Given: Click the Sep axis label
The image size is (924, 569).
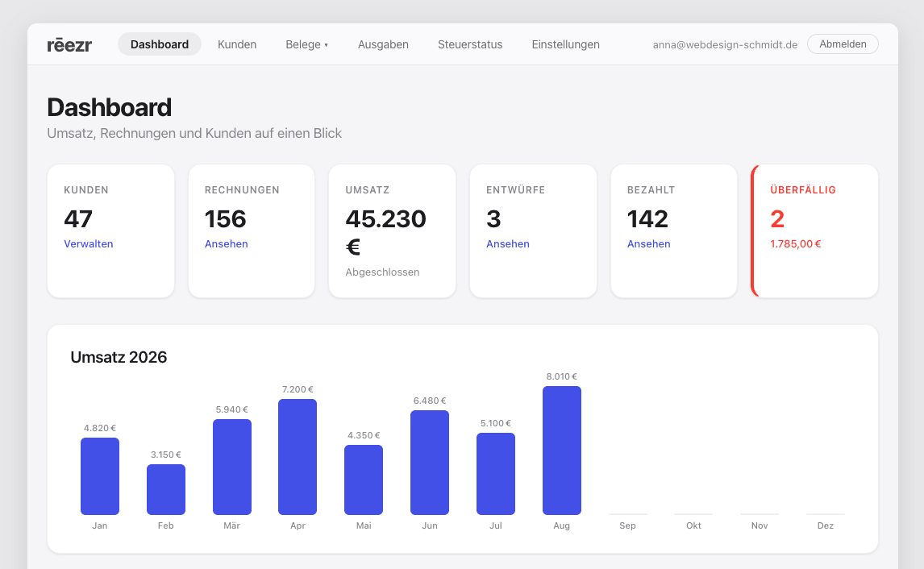Looking at the screenshot, I should tap(627, 525).
